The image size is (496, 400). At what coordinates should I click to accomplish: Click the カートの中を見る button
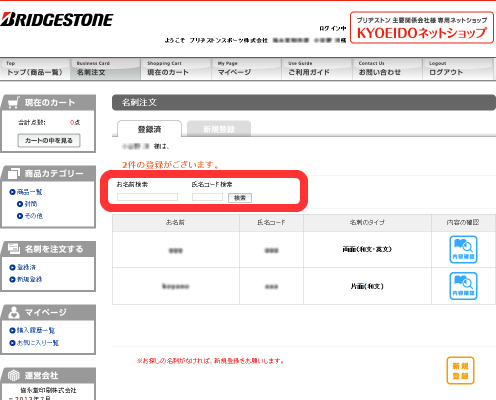pyautogui.click(x=49, y=141)
